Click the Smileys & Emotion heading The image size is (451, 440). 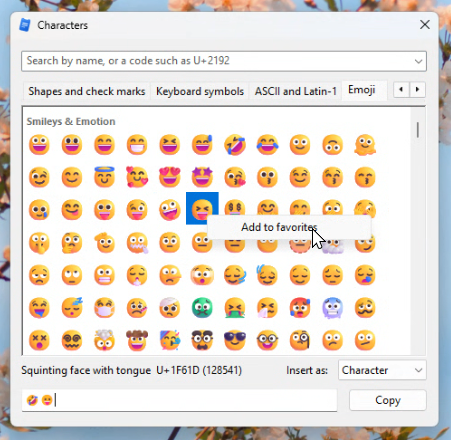(x=71, y=121)
